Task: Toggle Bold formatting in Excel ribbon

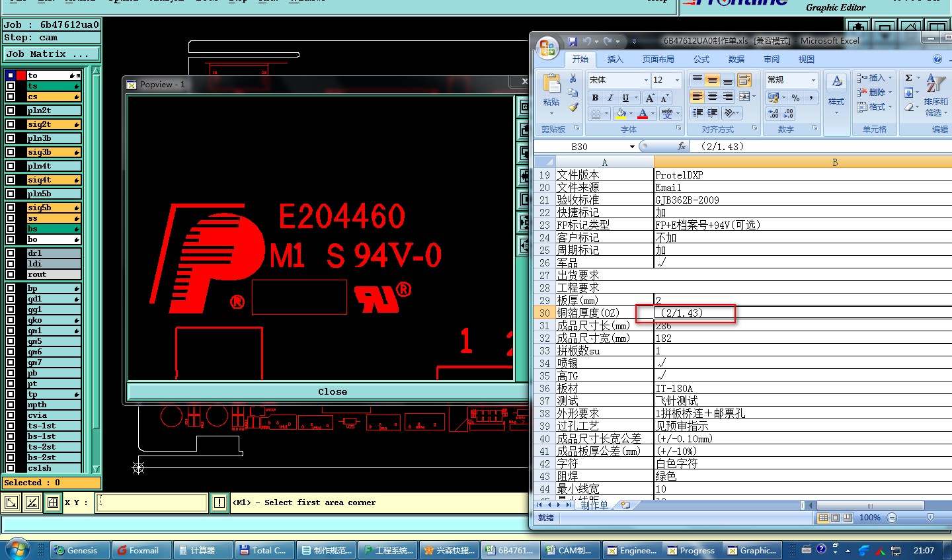Action: click(x=595, y=98)
